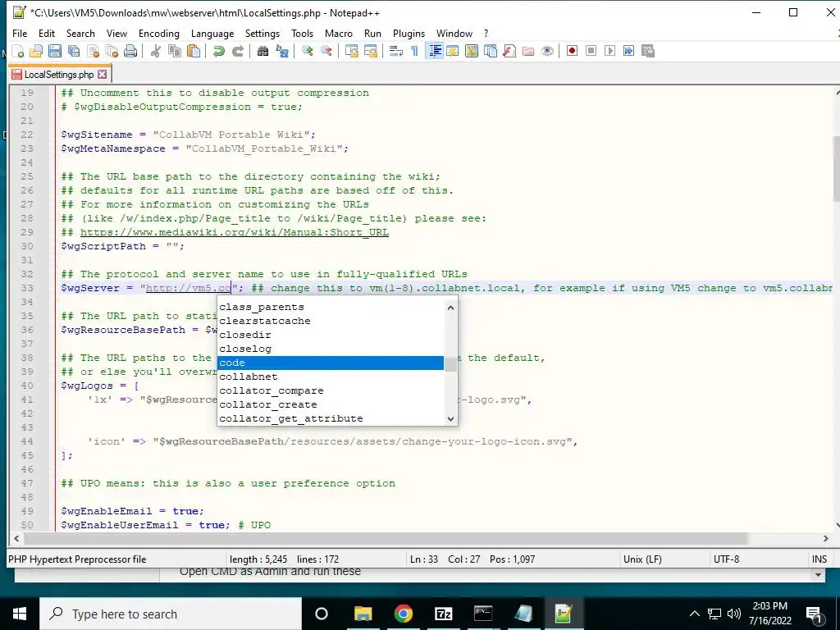Show the Document List panel icon

[x=491, y=51]
